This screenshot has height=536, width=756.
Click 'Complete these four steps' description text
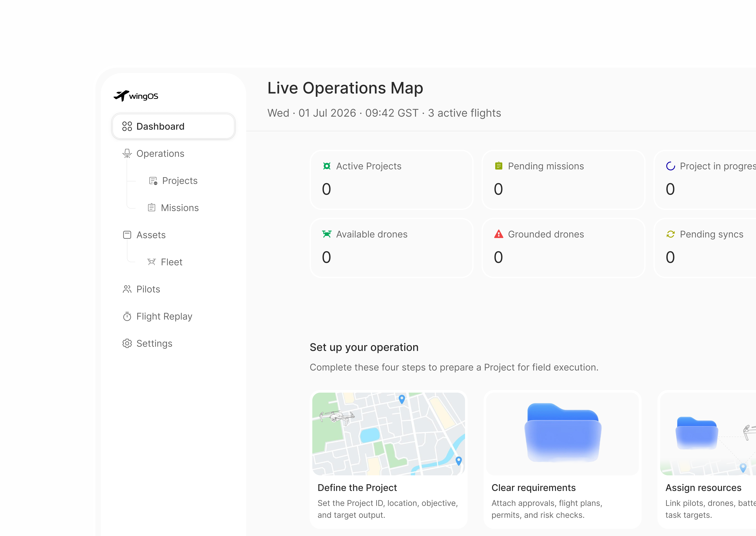click(454, 367)
